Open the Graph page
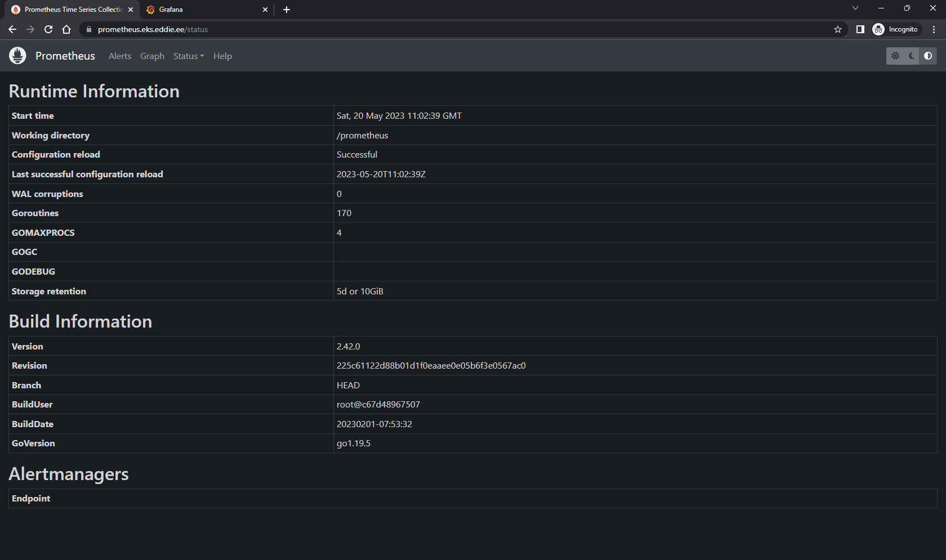Viewport: 946px width, 560px height. 152,56
